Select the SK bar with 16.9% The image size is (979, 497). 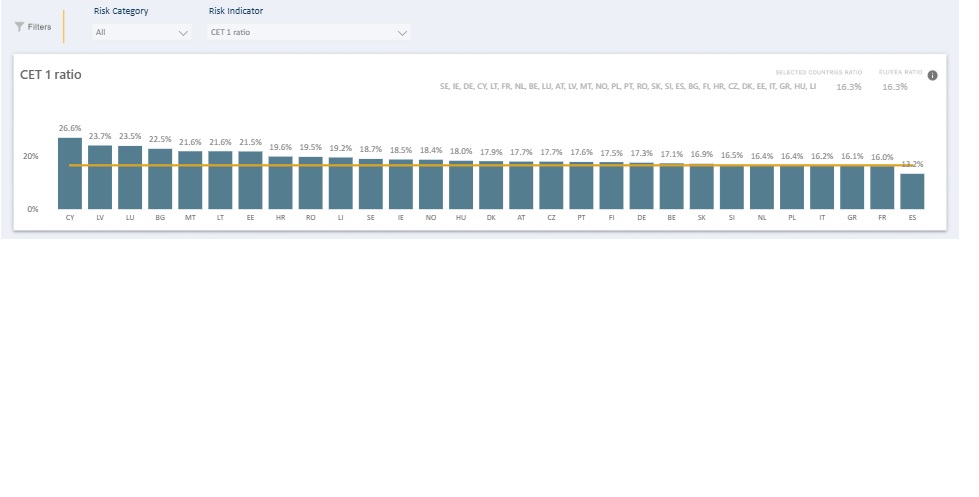point(702,187)
